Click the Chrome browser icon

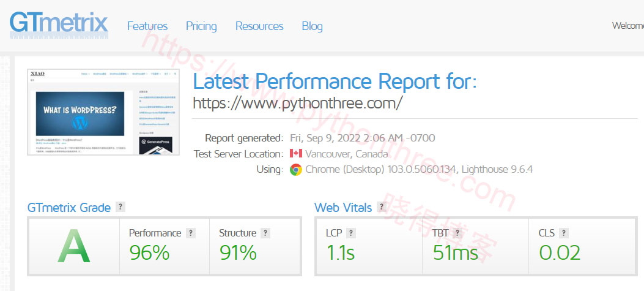[296, 170]
